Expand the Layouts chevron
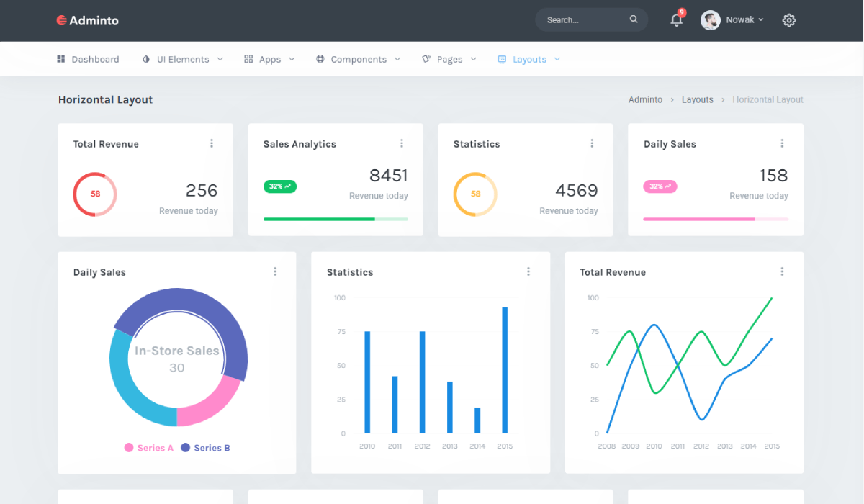864x504 pixels. point(557,59)
